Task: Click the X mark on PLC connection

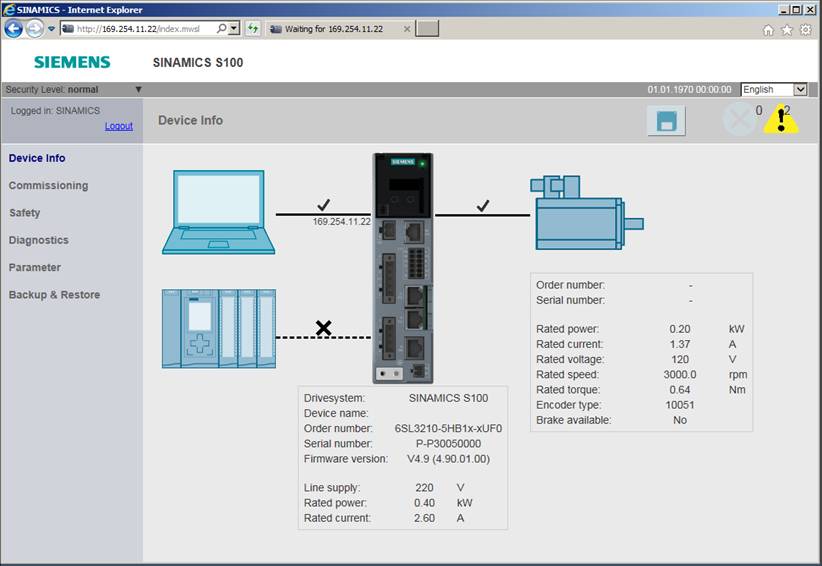Action: pyautogui.click(x=323, y=328)
